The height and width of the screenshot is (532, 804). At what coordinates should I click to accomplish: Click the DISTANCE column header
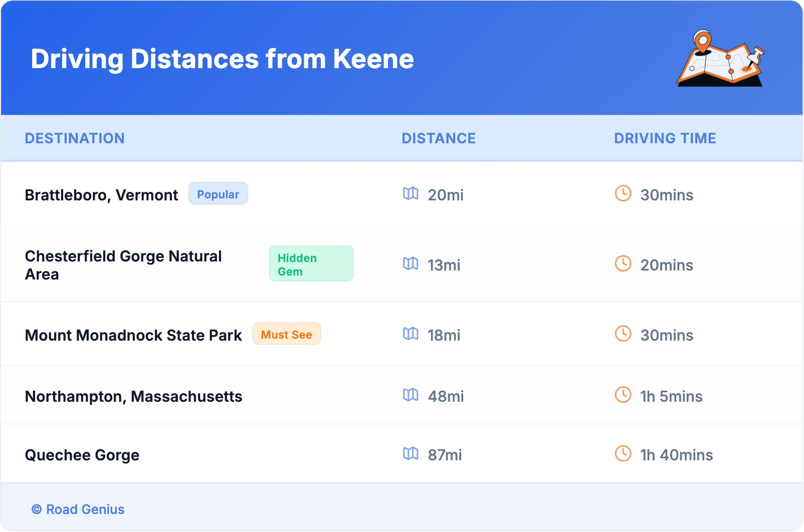(439, 138)
